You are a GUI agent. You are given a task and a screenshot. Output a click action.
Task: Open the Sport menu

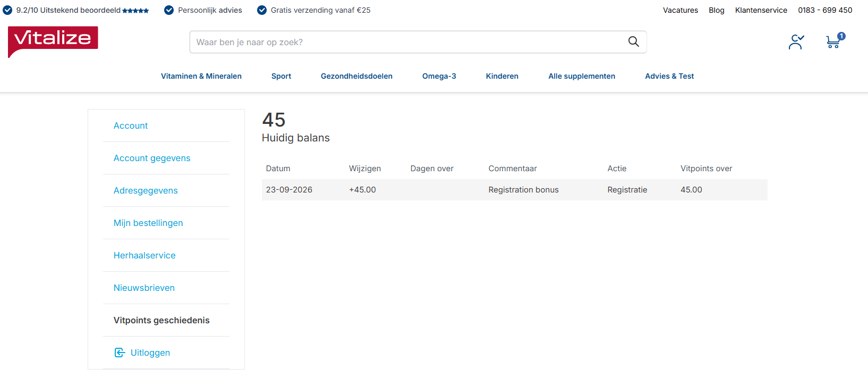coord(281,76)
